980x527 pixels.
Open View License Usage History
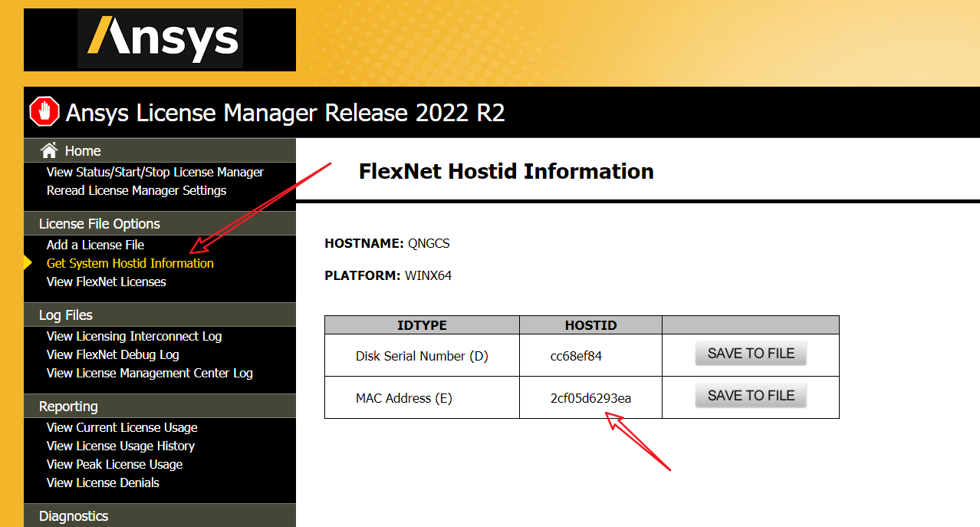click(120, 446)
